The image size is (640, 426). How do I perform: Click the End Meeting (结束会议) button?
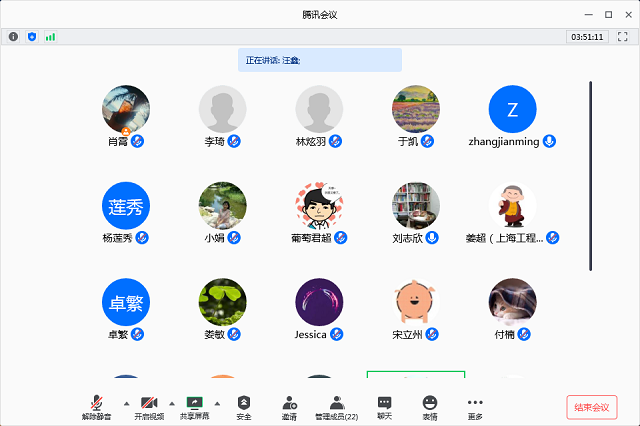point(592,407)
